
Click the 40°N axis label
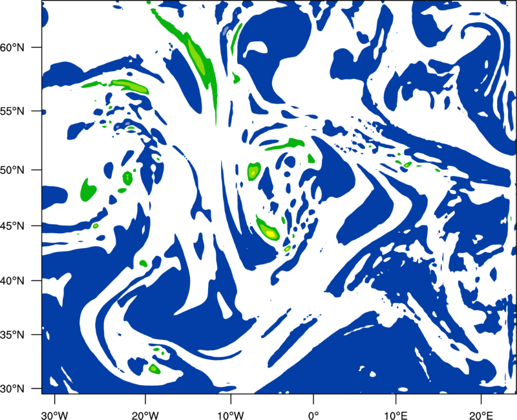click(x=12, y=281)
